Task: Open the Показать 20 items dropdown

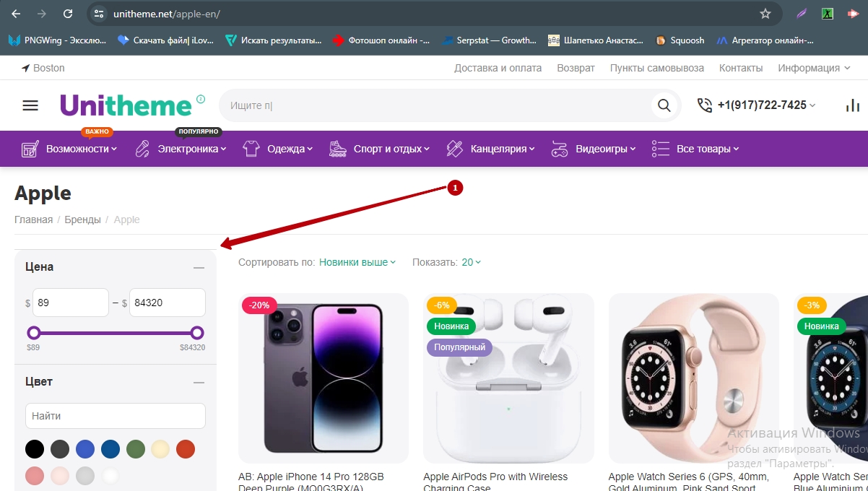Action: pyautogui.click(x=471, y=262)
